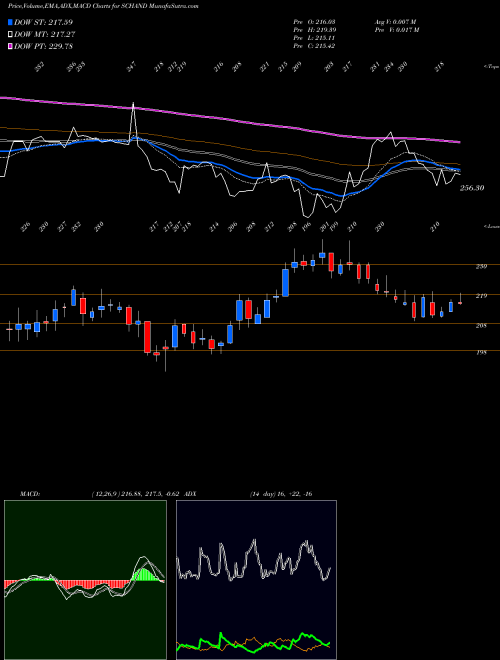This screenshot has width=500, height=660.
Task: Click the 221 label in the tops row
Action: click(264, 67)
